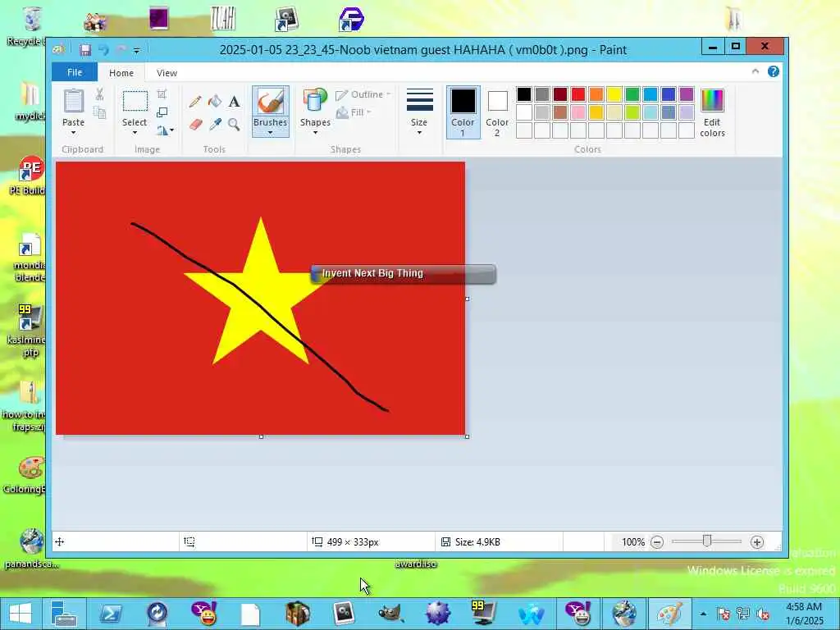Open the shape Outline dropdown

pos(363,95)
